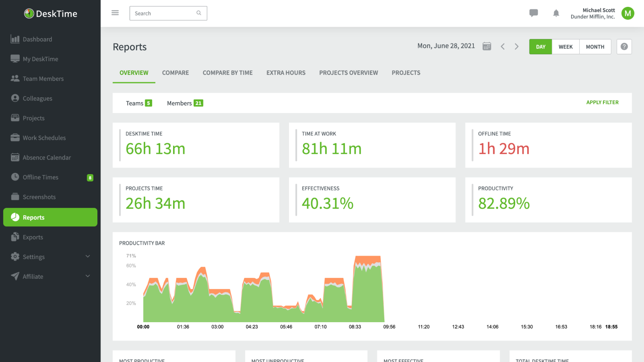644x362 pixels.
Task: Open the PROJECTS OVERVIEW tab
Action: click(349, 73)
